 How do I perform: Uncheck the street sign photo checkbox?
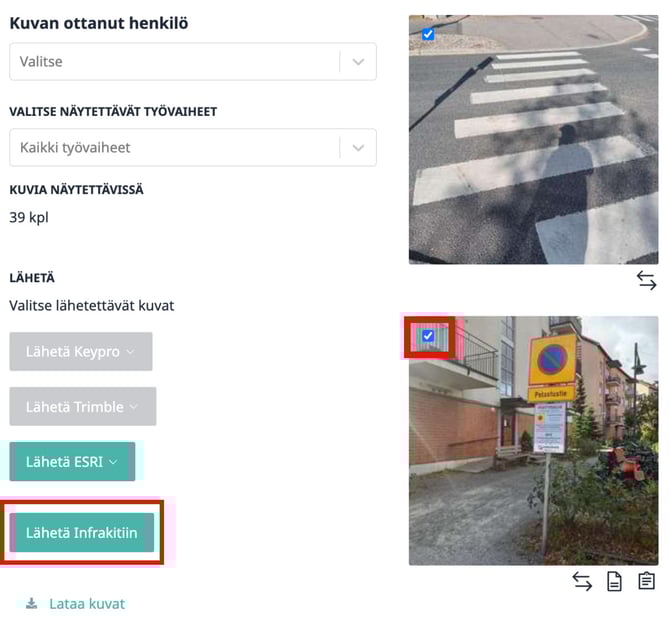point(428,336)
